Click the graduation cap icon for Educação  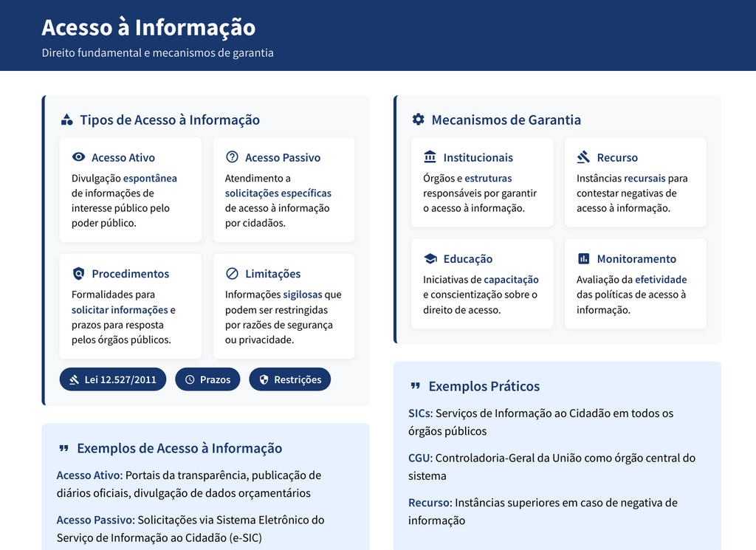[430, 258]
